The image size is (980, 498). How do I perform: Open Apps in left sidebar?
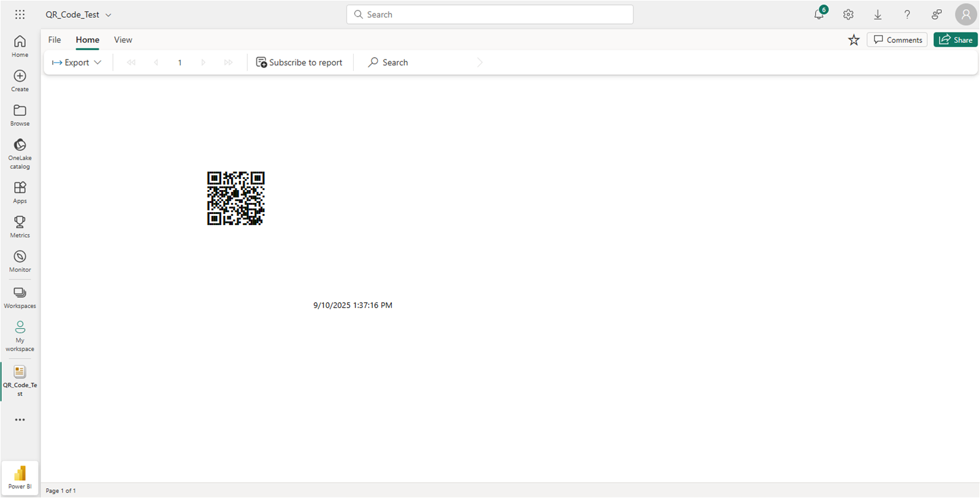pyautogui.click(x=20, y=192)
